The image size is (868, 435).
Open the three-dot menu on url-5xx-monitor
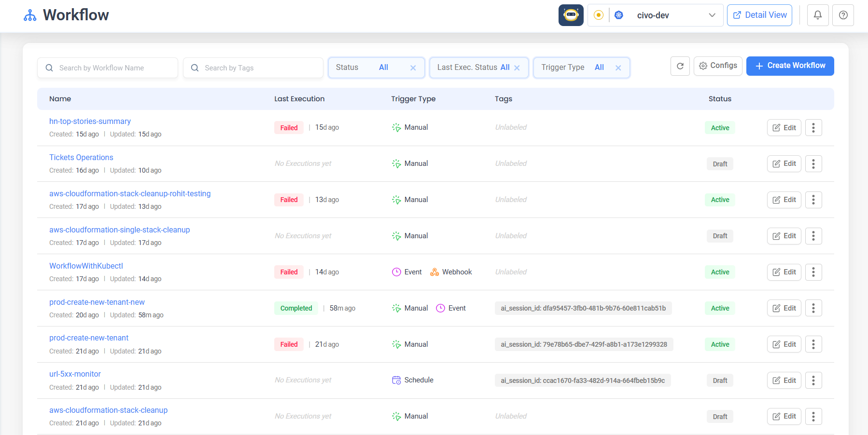[813, 380]
